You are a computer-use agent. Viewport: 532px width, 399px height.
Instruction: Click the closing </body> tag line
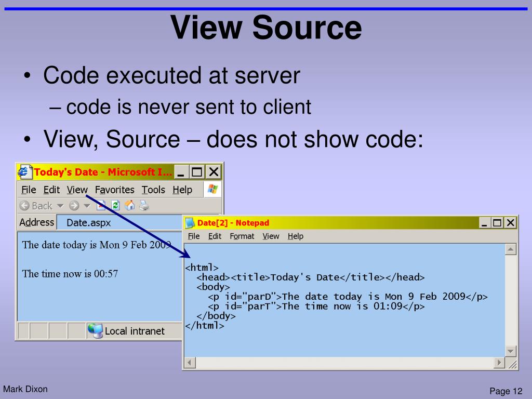(x=216, y=316)
